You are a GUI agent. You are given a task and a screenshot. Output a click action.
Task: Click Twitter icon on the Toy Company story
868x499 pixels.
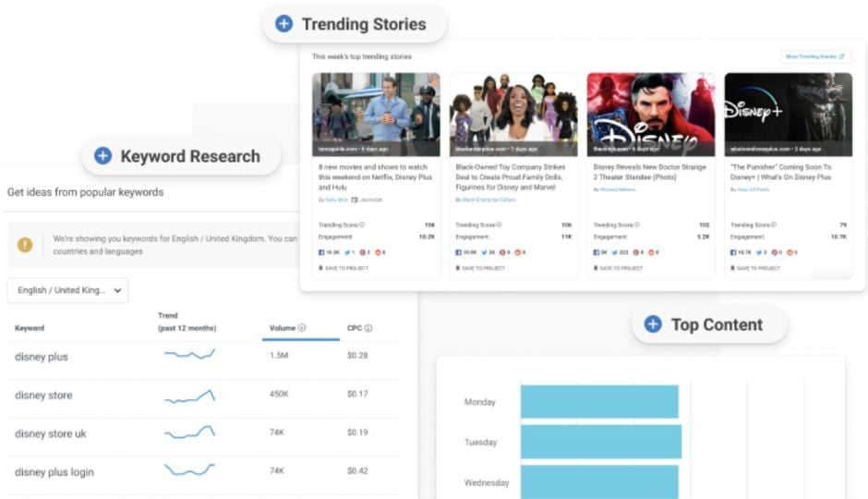[485, 252]
